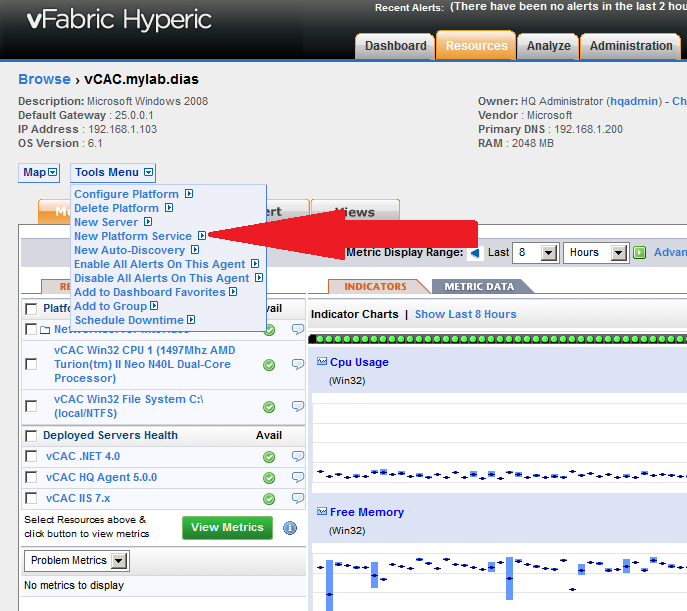Toggle Platform services header checkbox
Image resolution: width=687 pixels, height=611 pixels.
[31, 309]
